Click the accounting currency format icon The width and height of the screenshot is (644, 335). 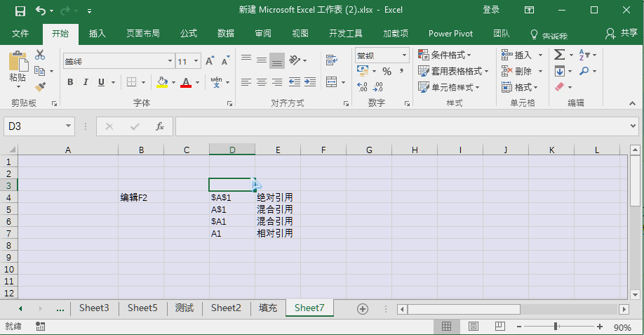coord(363,71)
